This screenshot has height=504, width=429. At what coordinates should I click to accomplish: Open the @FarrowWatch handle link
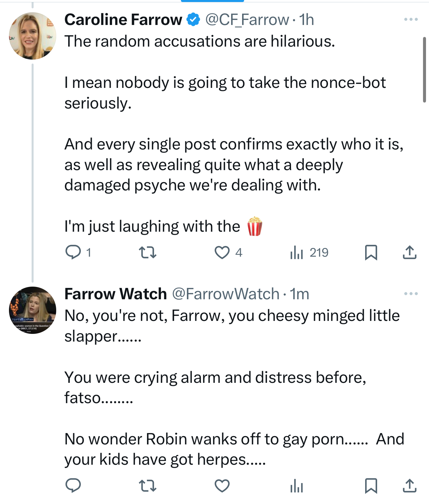(x=226, y=294)
